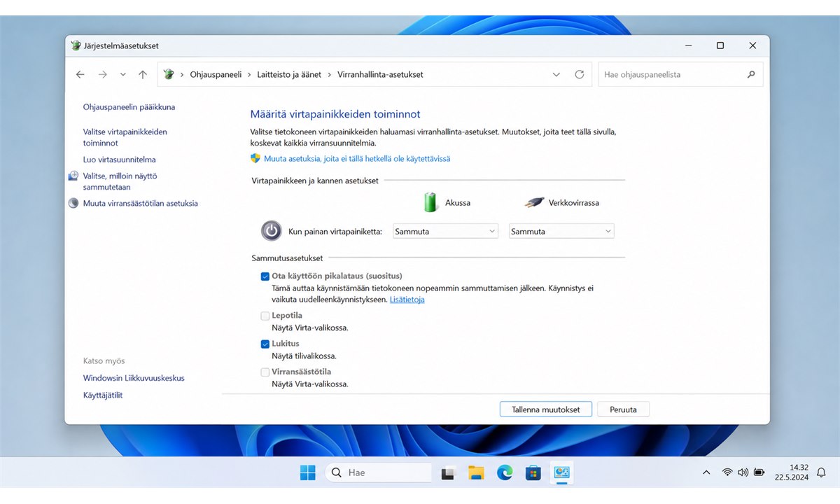840x504 pixels.
Task: Click the volume tray icon
Action: point(743,472)
